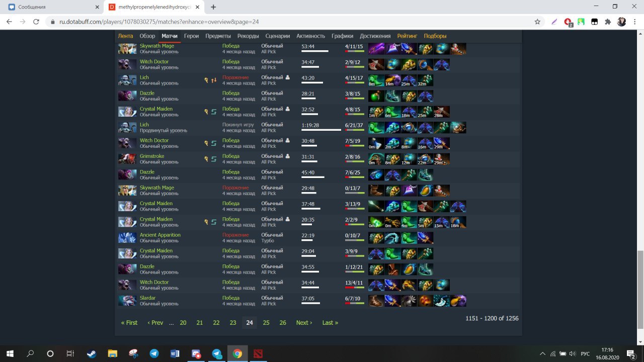Open Word from the taskbar
644x362 pixels.
175,353
